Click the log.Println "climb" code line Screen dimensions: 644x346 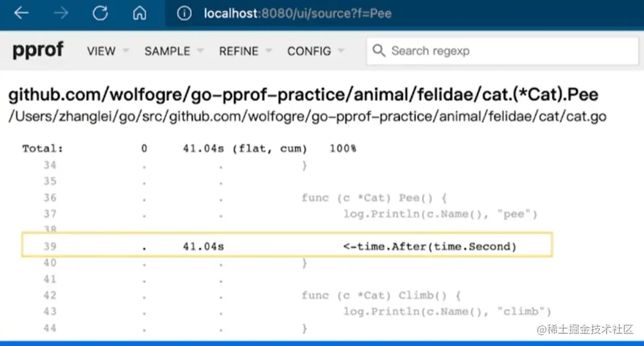point(447,312)
